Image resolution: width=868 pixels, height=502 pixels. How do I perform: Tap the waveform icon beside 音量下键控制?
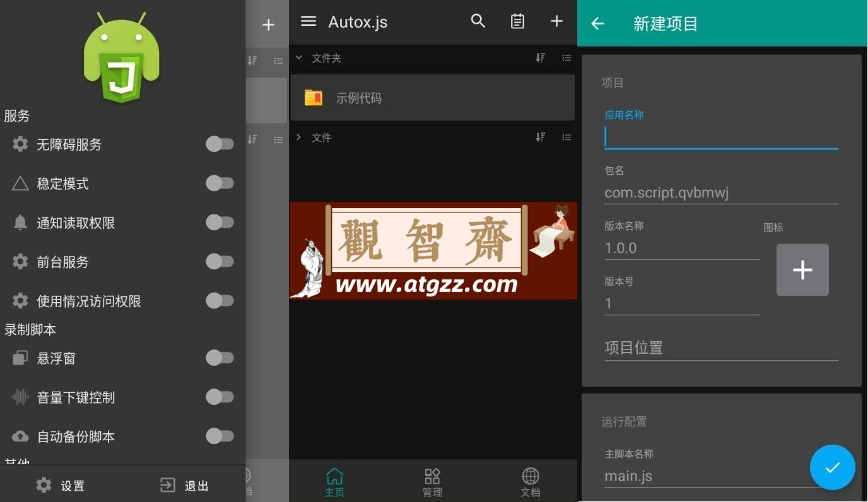pyautogui.click(x=20, y=397)
